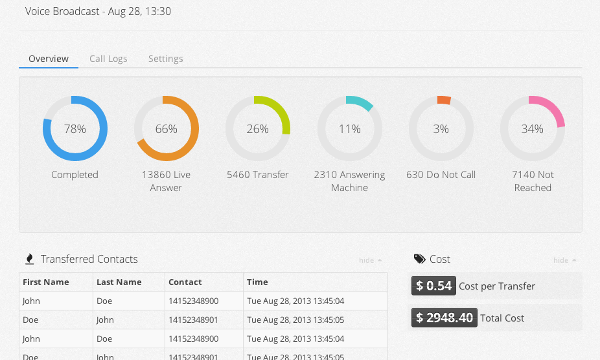
Task: Click the $ 2948.40 total cost badge
Action: [444, 318]
